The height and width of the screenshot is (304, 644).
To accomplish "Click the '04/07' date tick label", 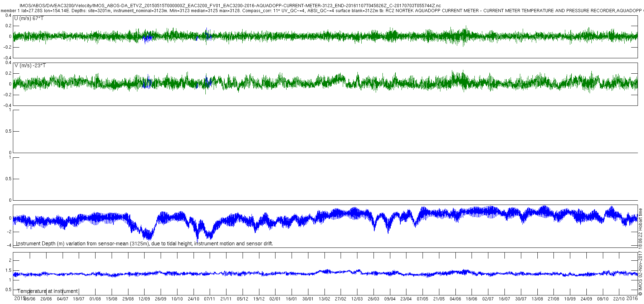I will [63, 299].
